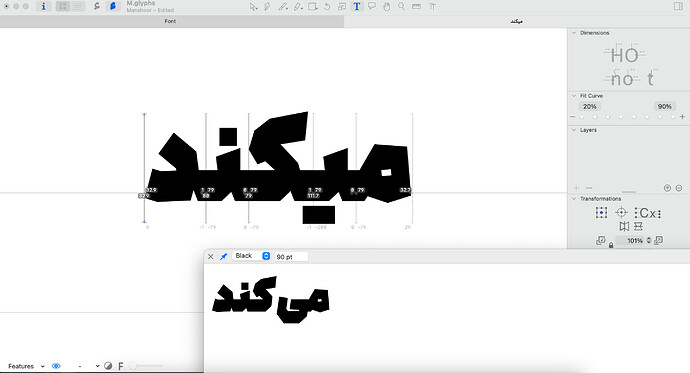Add a new layer with plus
690x373 pixels.
576,188
